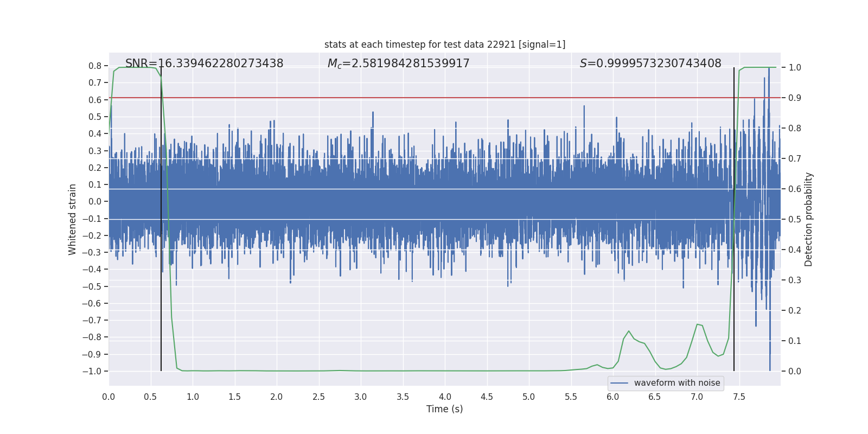Click the blue line sample in legend
Image resolution: width=868 pixels, height=434 pixels.
tap(619, 383)
